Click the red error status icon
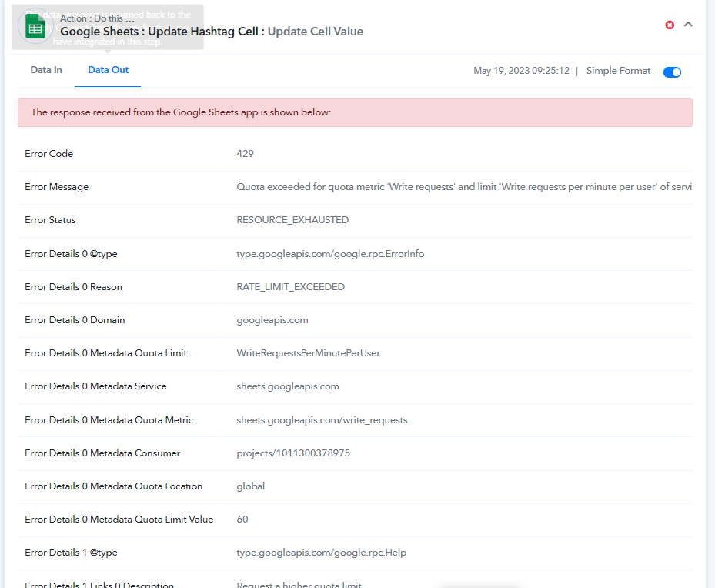This screenshot has height=588, width=715. click(x=670, y=25)
